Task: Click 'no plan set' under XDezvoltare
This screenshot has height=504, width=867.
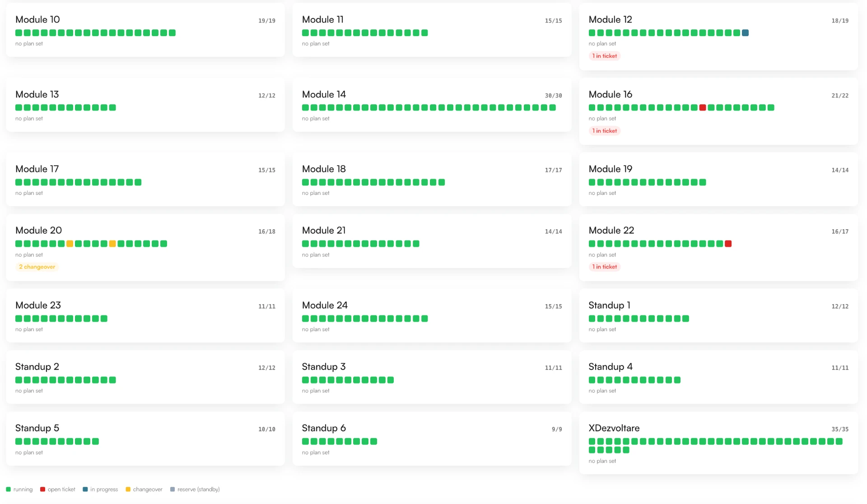Action: pyautogui.click(x=602, y=461)
